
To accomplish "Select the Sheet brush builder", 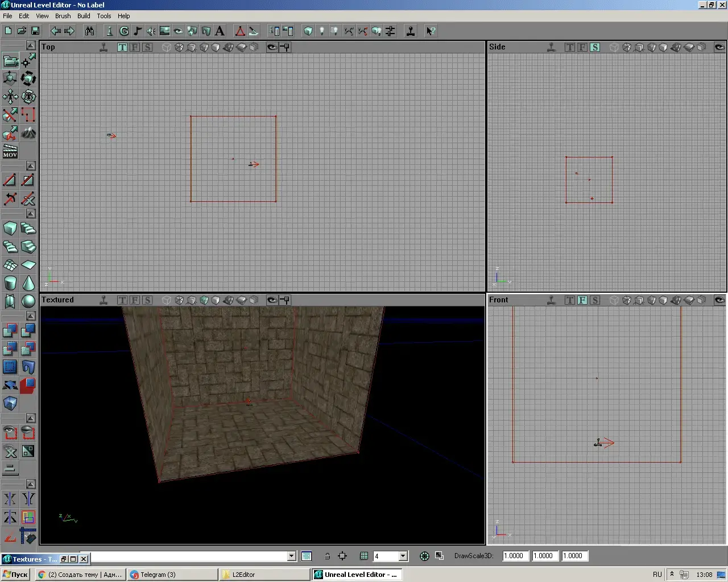I will 28,265.
